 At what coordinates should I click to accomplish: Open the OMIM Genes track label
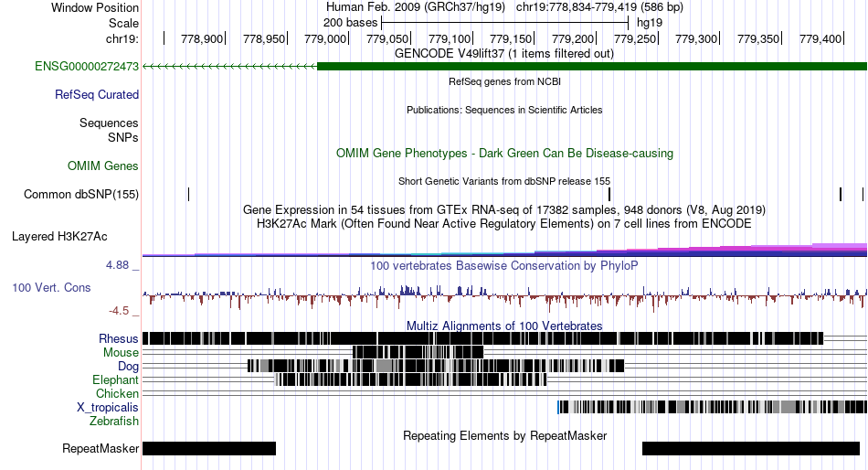tap(102, 166)
